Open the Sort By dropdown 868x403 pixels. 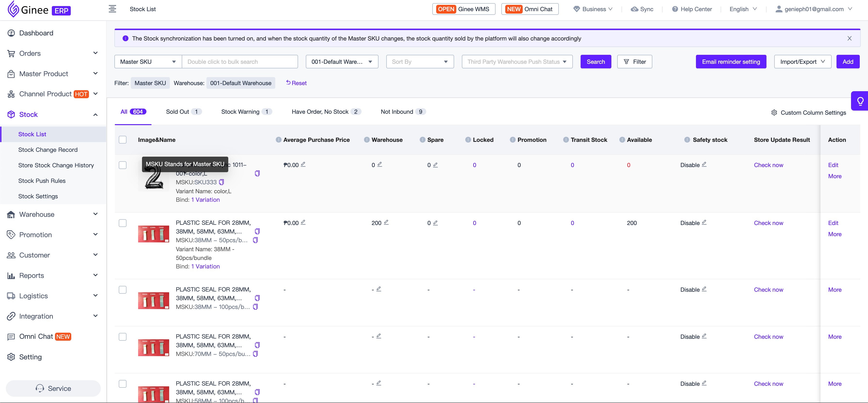(420, 62)
